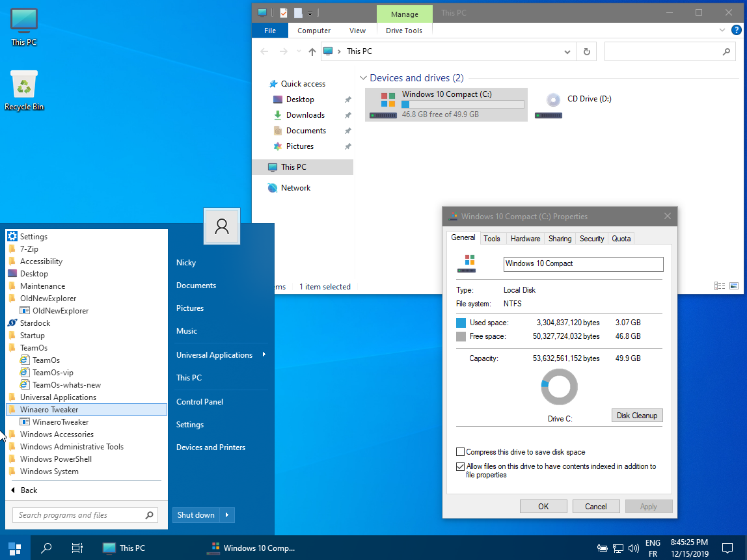Click the Free space gray color swatch

(x=461, y=337)
